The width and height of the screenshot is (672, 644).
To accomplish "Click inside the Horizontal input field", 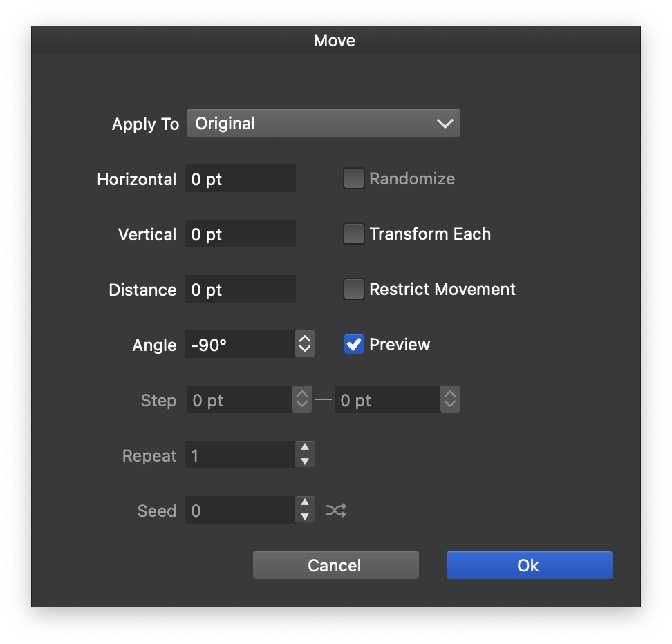I will point(240,179).
